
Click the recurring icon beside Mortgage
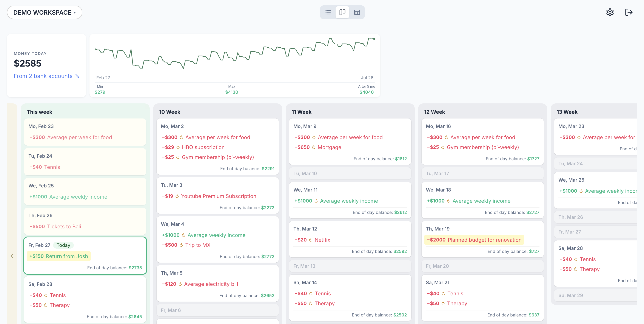[x=314, y=148]
